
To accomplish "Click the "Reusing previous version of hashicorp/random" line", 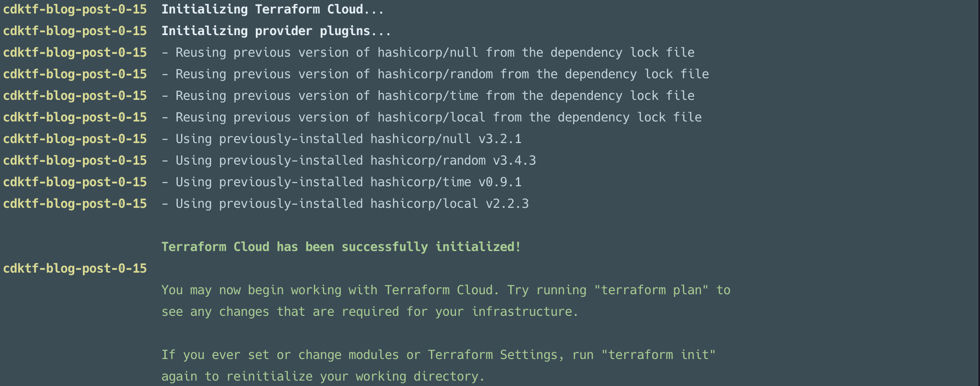I will coord(435,74).
